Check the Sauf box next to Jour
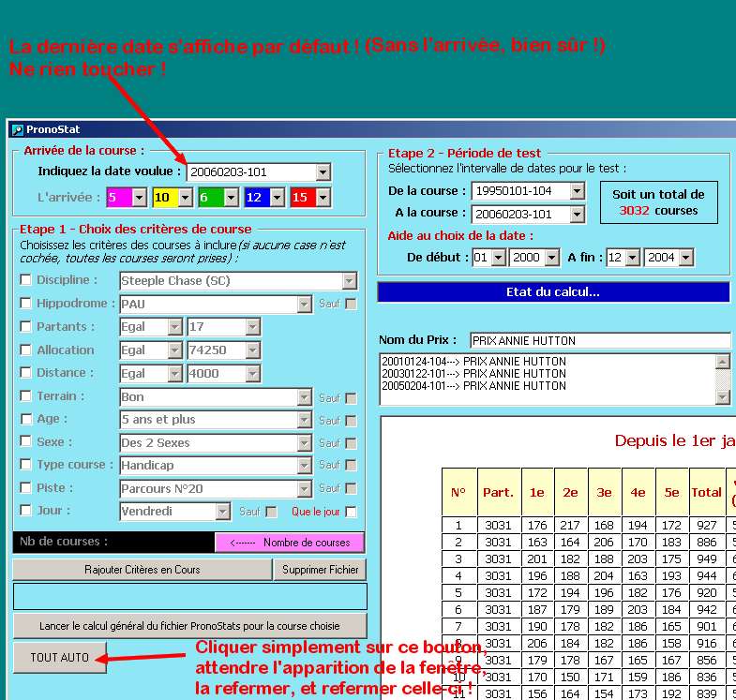This screenshot has height=700, width=736. click(x=271, y=512)
